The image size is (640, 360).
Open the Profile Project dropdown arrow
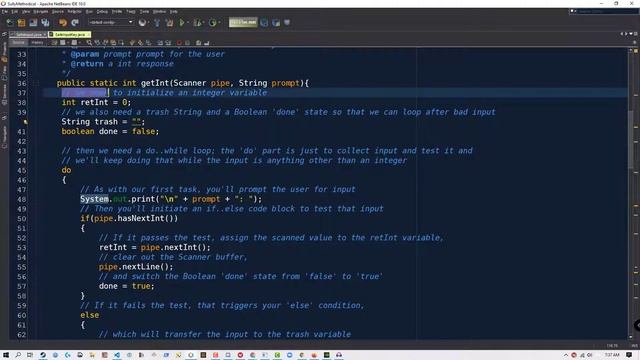coord(219,23)
